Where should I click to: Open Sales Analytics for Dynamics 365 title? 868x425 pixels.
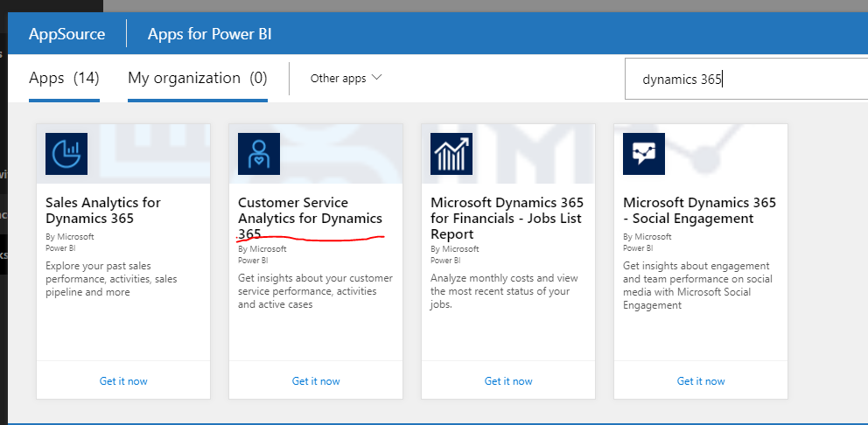click(x=103, y=211)
